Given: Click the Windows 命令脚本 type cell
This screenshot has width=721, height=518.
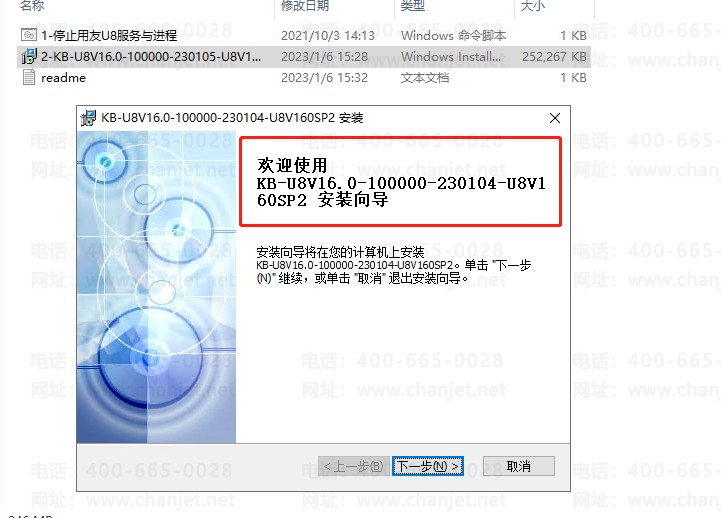Looking at the screenshot, I should 453,35.
